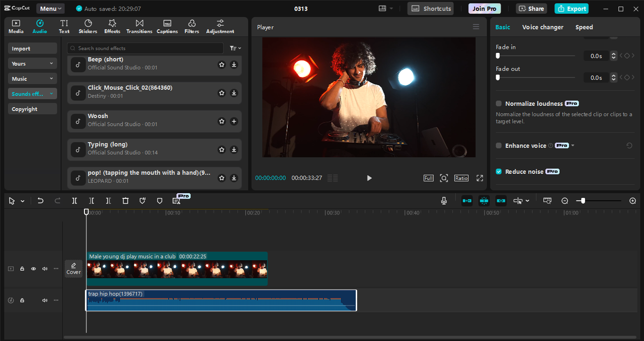
Task: Disable the Reduce noise checkbox
Action: point(498,171)
